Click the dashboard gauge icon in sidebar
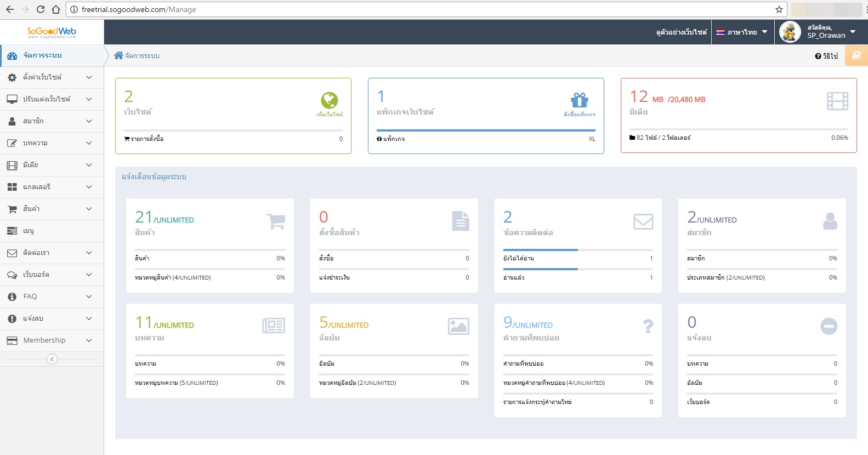Viewport: 868px width, 455px height. pos(12,55)
